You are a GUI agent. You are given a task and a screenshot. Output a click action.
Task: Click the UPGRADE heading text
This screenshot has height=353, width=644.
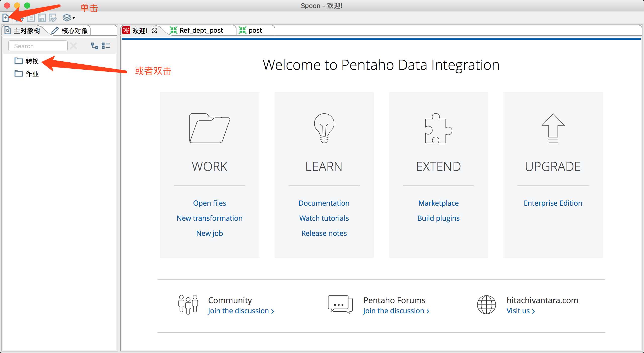pyautogui.click(x=553, y=166)
